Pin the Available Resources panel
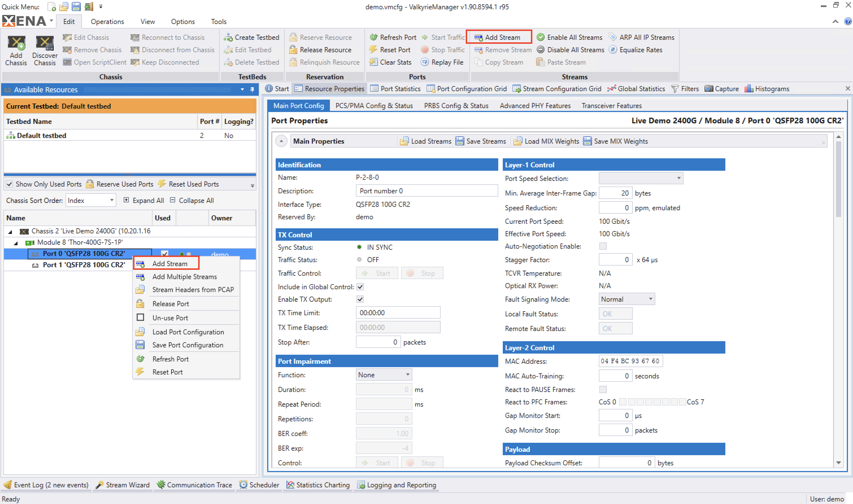Image resolution: width=853 pixels, height=504 pixels. 252,90
